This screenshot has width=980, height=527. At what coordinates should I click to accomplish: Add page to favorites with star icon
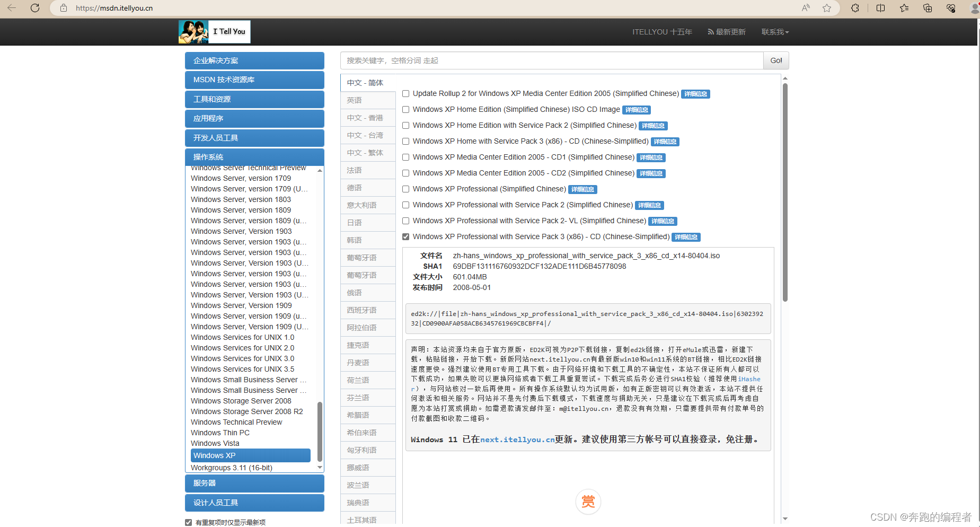[827, 8]
